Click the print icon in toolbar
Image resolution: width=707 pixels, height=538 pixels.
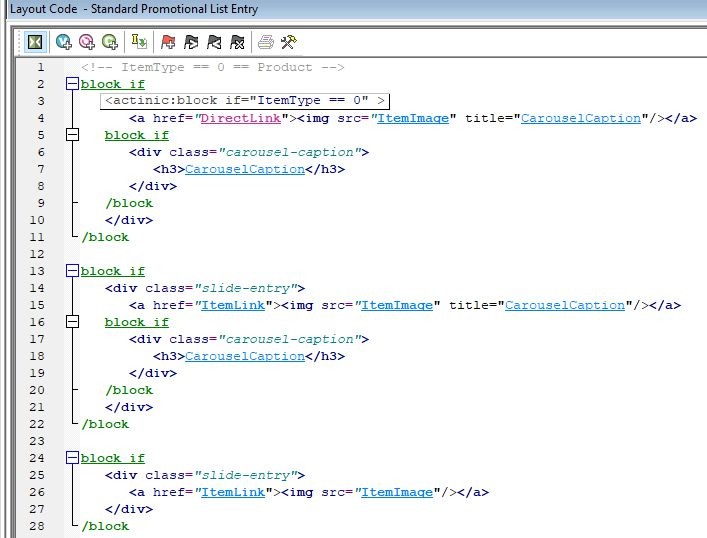click(266, 42)
